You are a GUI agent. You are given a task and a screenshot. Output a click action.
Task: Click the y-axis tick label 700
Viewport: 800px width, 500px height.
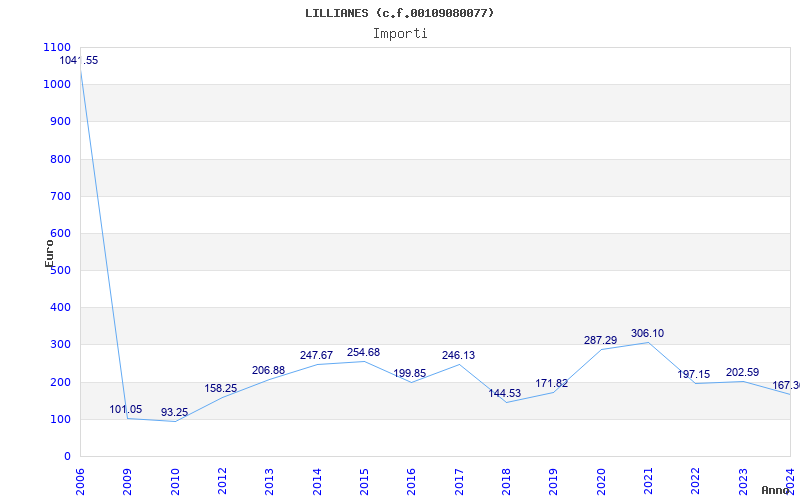pyautogui.click(x=60, y=196)
